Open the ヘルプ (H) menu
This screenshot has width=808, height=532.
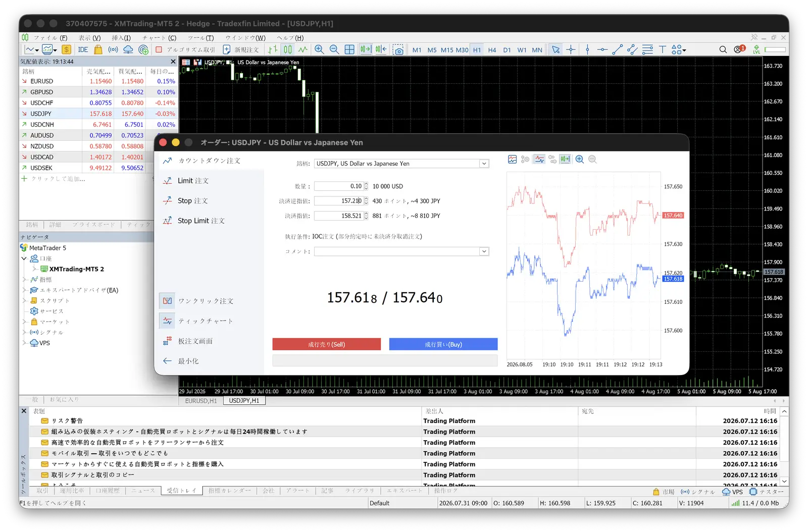290,38
